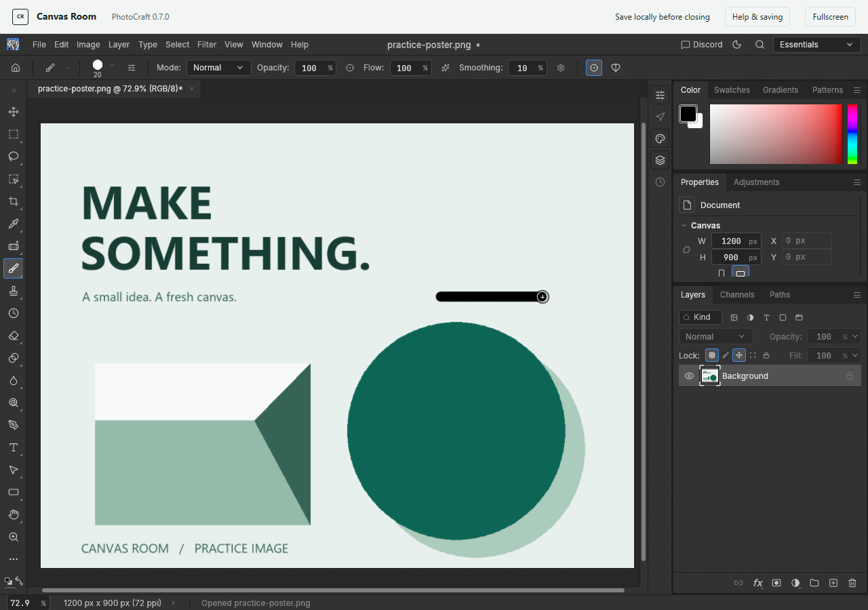Open the Filter menu
The height and width of the screenshot is (610, 868).
coord(207,45)
